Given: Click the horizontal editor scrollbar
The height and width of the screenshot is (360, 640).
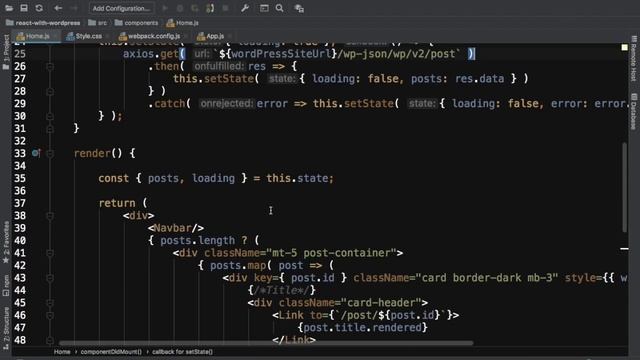Looking at the screenshot, I should pos(266,343).
